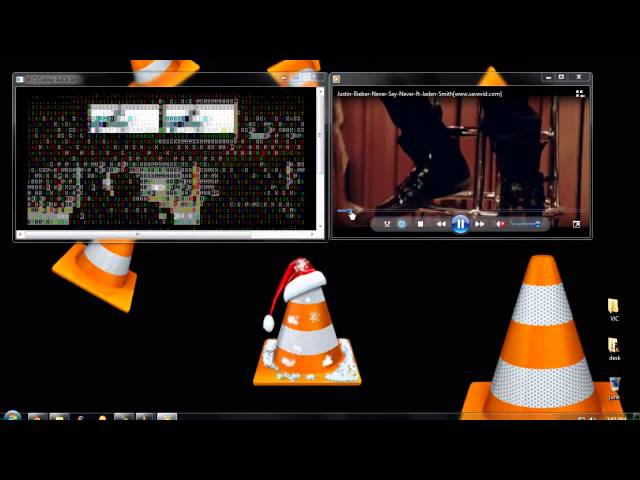Go to previous track in Media Player
The image size is (640, 480).
[441, 224]
